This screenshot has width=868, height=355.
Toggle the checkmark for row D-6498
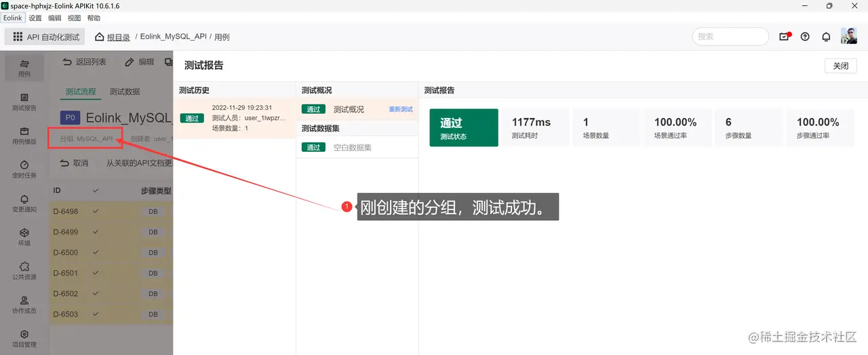point(96,211)
